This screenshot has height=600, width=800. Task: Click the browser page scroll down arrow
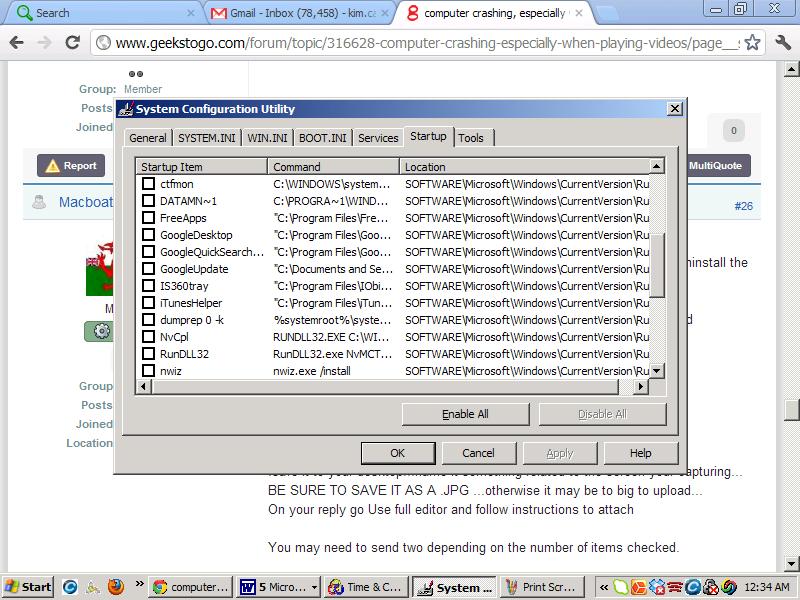(791, 564)
